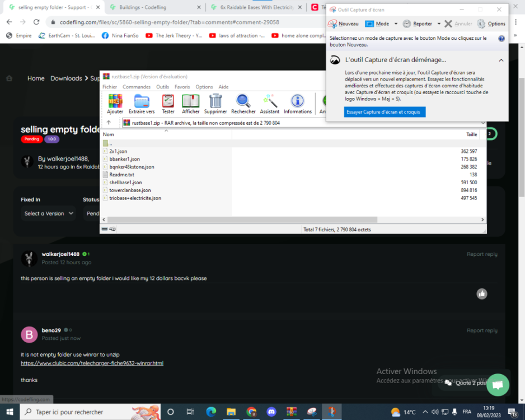Image resolution: width=525 pixels, height=420 pixels.
Task: Open the clubic.com WinRAR download link
Action: [x=92, y=363]
